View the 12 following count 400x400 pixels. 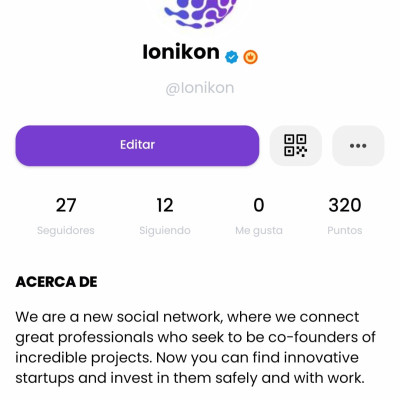pyautogui.click(x=165, y=205)
